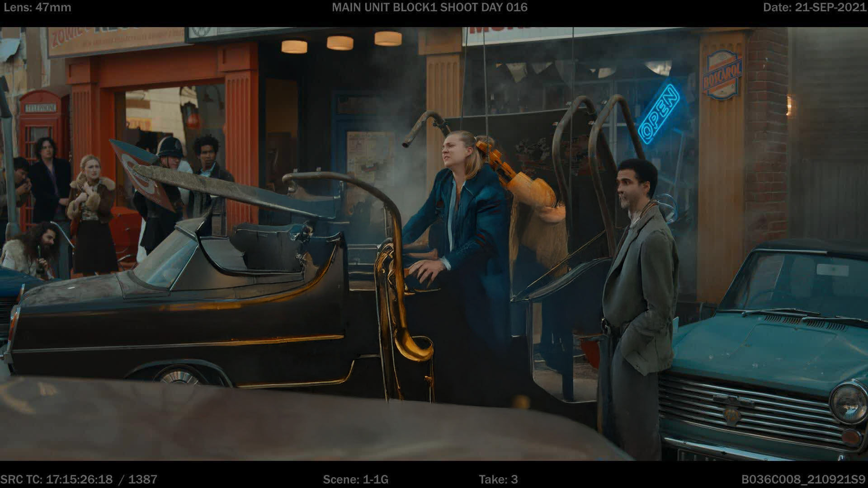Click the Scene 1-1G label

[x=355, y=479]
